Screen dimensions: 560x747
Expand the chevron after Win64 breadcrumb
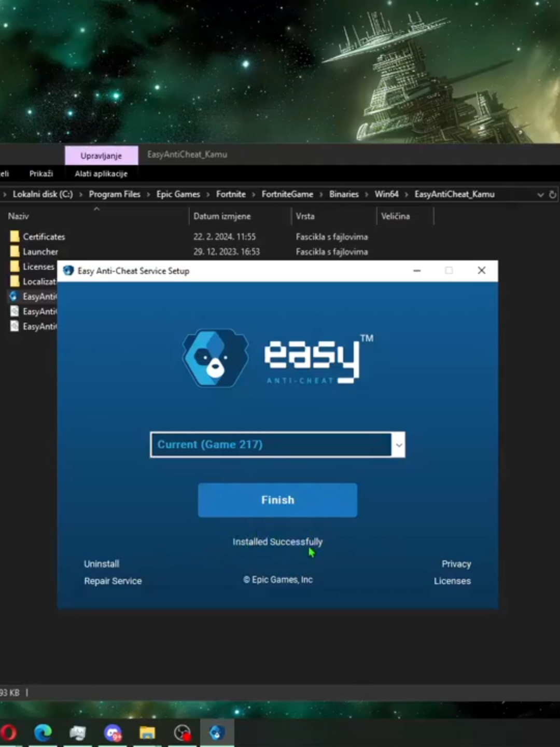[x=407, y=195]
